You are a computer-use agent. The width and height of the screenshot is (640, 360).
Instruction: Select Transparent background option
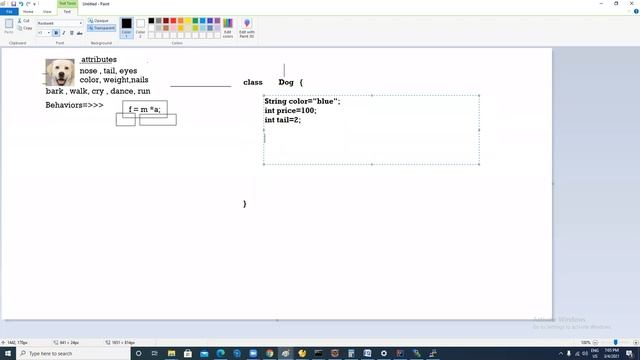coord(102,28)
